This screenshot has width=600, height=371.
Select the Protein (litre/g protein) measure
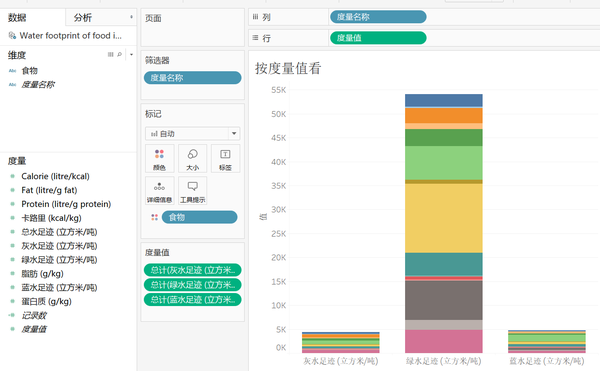click(x=66, y=204)
